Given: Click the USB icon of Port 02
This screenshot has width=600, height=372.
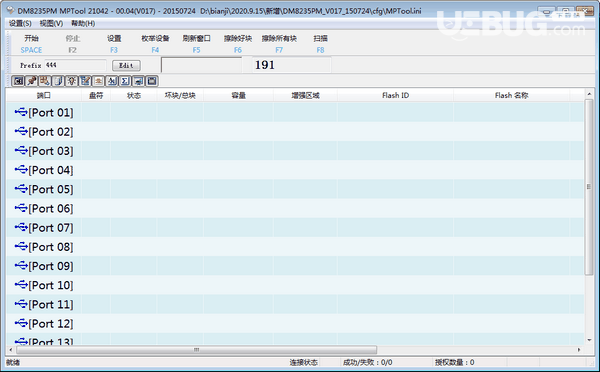Looking at the screenshot, I should 21,131.
